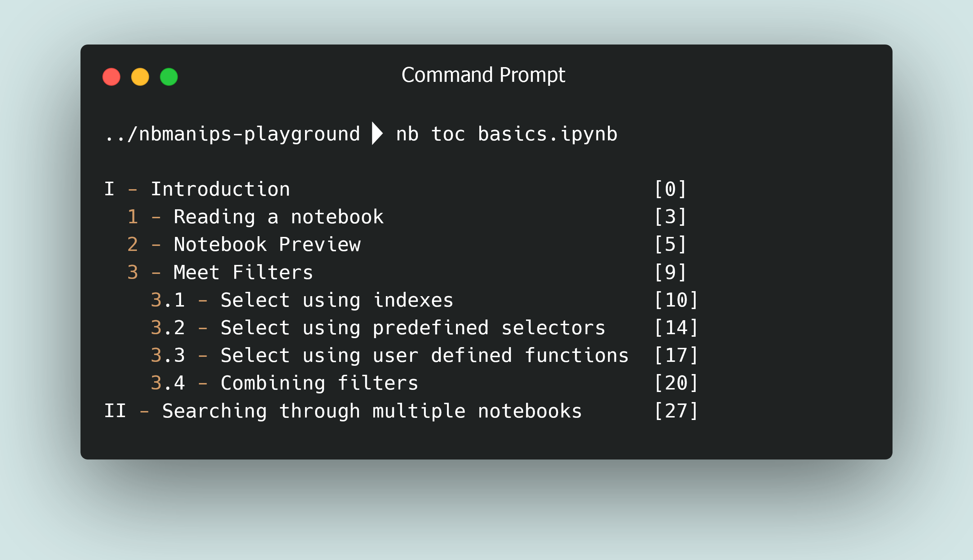The image size is (973, 560).
Task: Click the 'nb toc' command text
Action: [x=430, y=134]
